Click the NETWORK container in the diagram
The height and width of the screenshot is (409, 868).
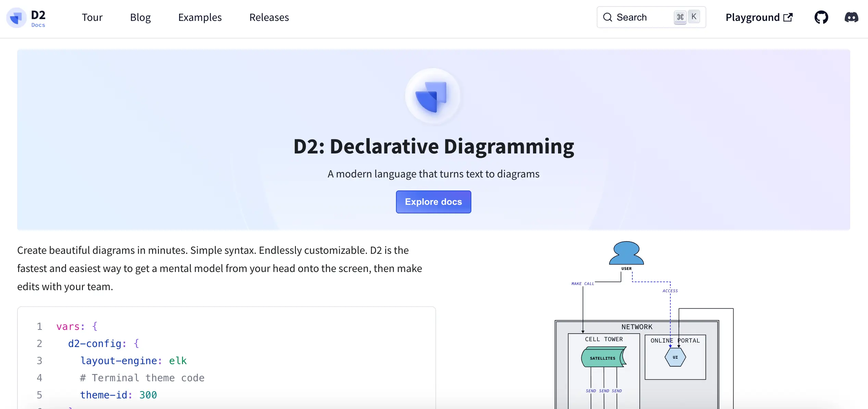pos(636,327)
